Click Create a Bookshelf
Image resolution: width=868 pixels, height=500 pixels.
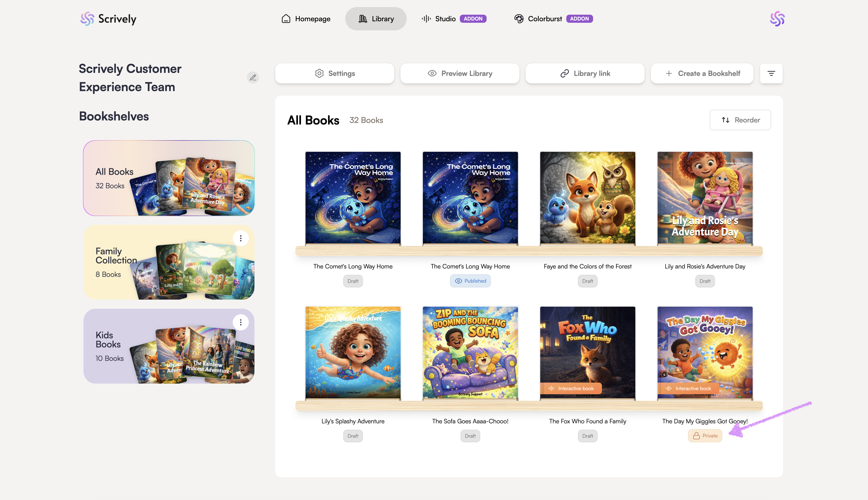coord(702,73)
